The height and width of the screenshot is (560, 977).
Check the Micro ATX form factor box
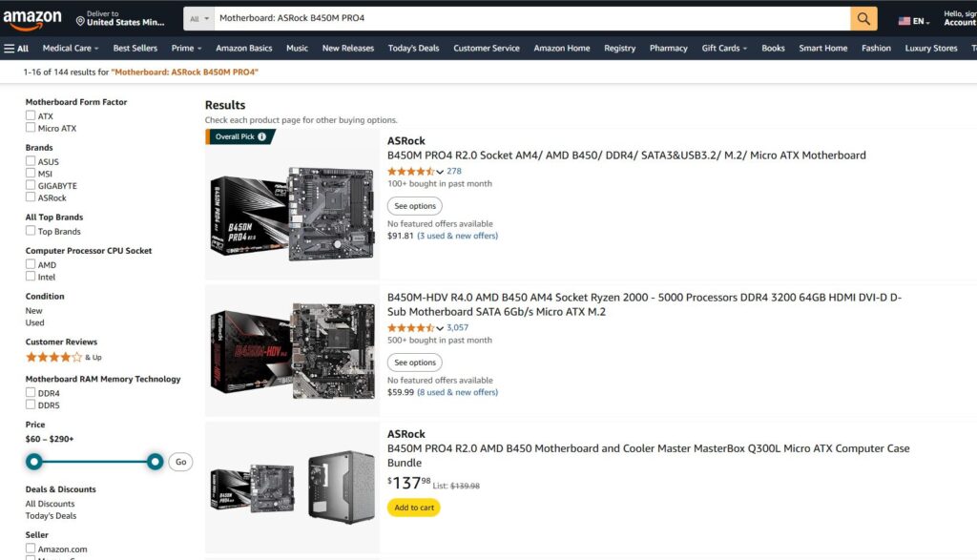(x=31, y=128)
